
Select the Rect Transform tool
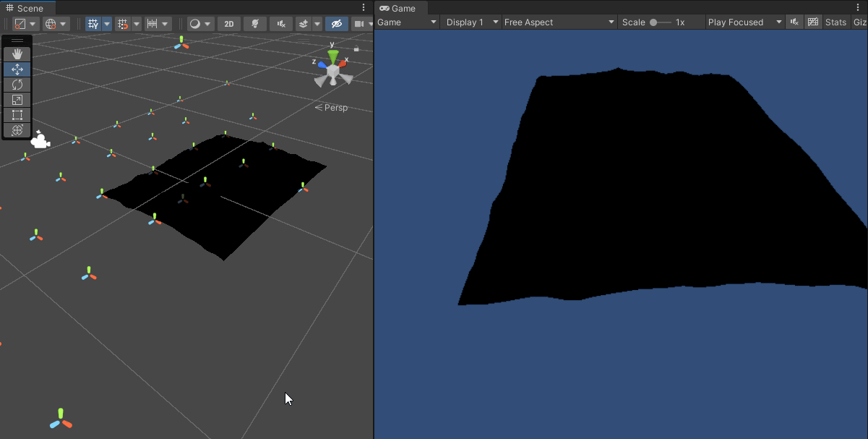pyautogui.click(x=17, y=115)
